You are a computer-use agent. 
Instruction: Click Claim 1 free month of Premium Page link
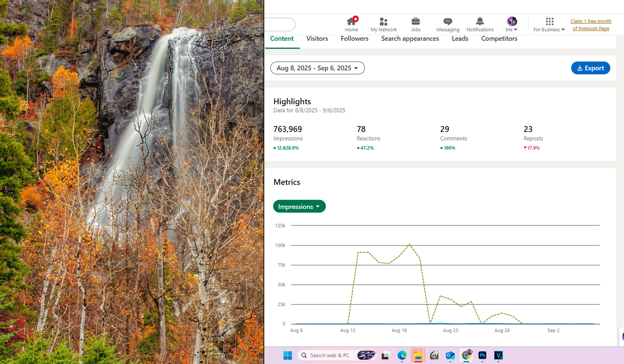tap(591, 25)
